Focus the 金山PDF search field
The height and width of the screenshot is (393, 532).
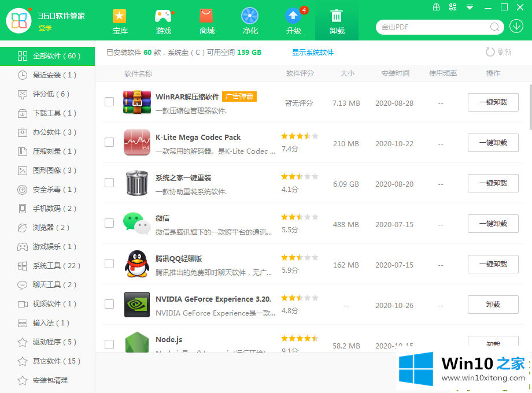coord(434,27)
